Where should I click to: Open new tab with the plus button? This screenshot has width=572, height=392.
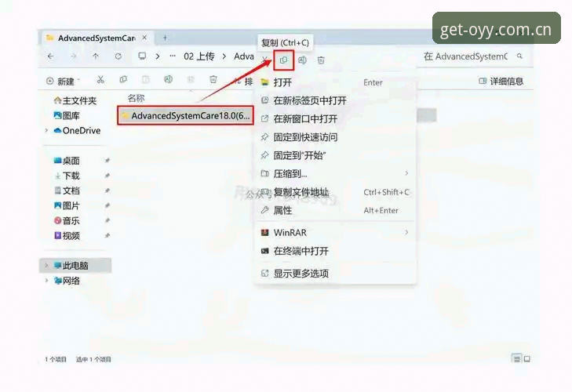click(x=165, y=38)
